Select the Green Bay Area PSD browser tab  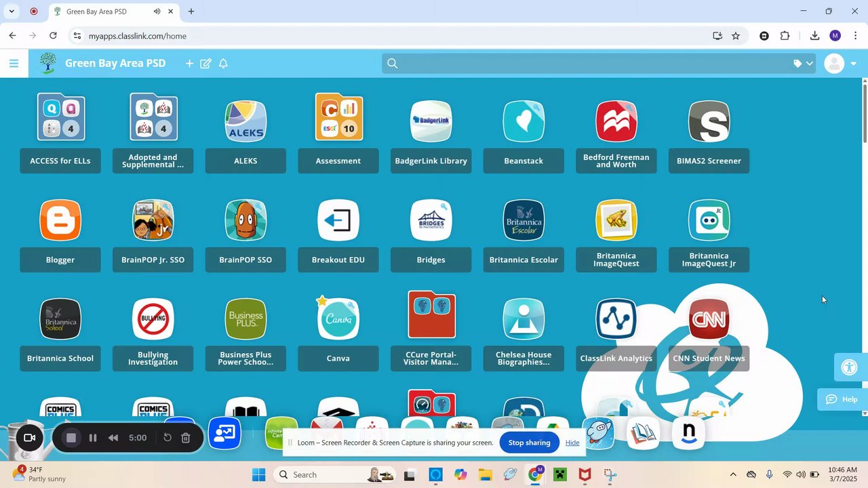coord(113,12)
